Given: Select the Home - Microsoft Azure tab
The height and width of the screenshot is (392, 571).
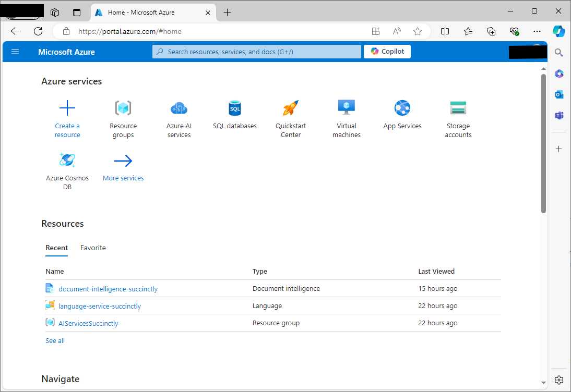Looking at the screenshot, I should 153,13.
